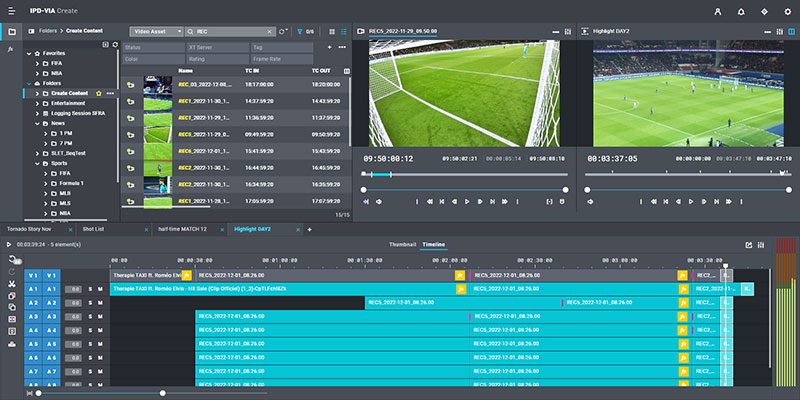
Task: Select the V1 source track button
Action: (33, 276)
